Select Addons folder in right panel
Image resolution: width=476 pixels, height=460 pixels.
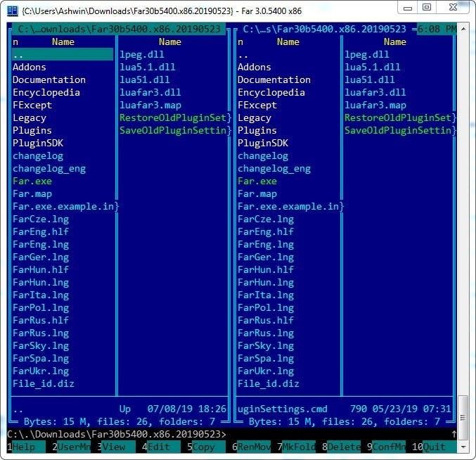tap(255, 67)
